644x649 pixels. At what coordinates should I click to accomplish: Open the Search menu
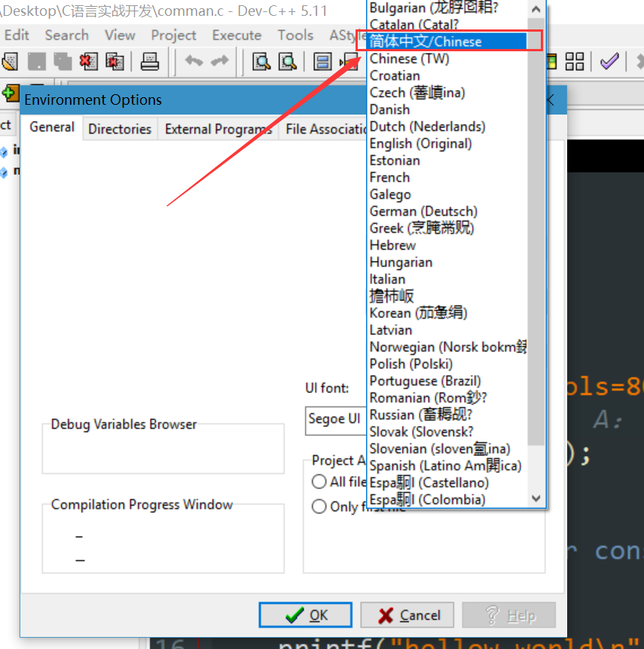(x=66, y=35)
